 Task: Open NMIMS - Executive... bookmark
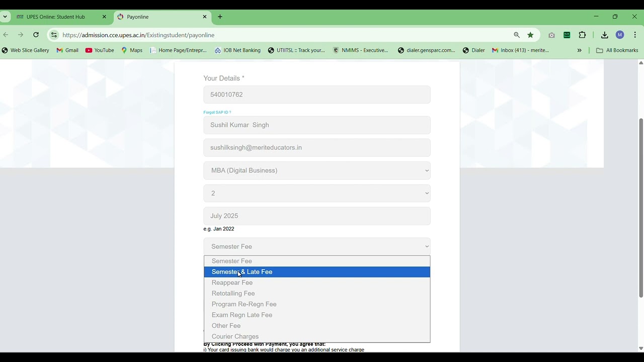pos(361,50)
